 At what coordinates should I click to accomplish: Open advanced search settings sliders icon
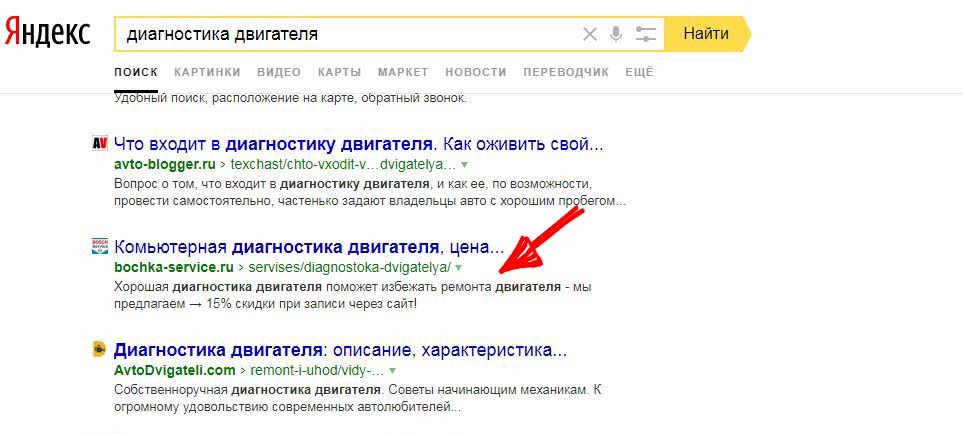(x=646, y=34)
